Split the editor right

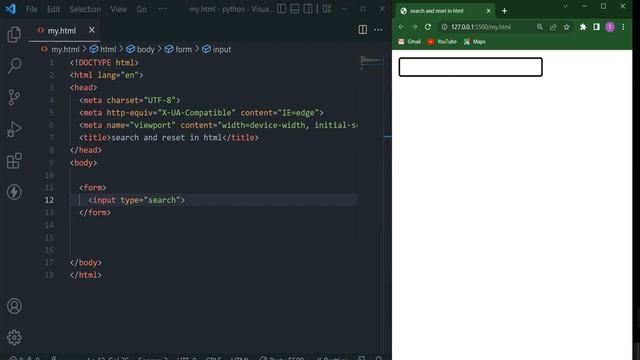pos(362,29)
